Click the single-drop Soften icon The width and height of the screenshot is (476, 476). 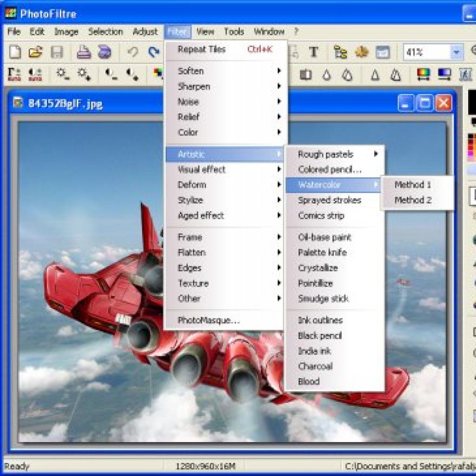[326, 74]
